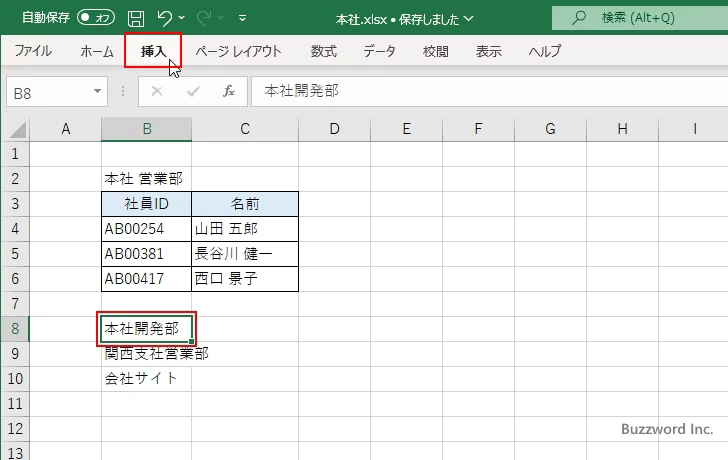Click cell AB00417

(x=146, y=279)
